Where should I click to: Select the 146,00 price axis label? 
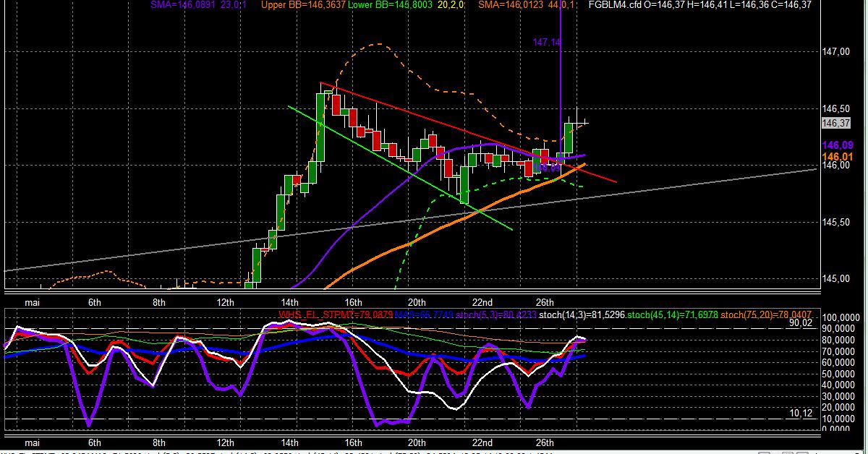click(x=835, y=166)
